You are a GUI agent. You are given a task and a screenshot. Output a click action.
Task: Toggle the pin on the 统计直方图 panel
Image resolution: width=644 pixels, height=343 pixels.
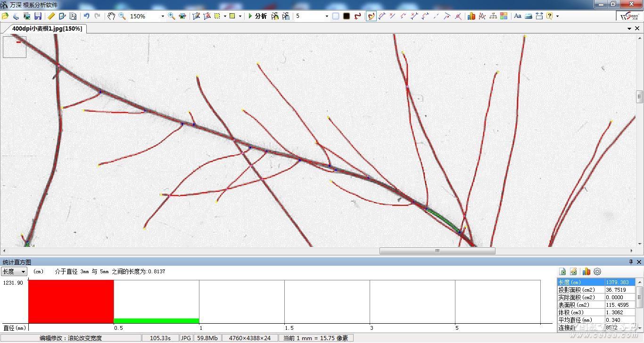[x=631, y=262]
